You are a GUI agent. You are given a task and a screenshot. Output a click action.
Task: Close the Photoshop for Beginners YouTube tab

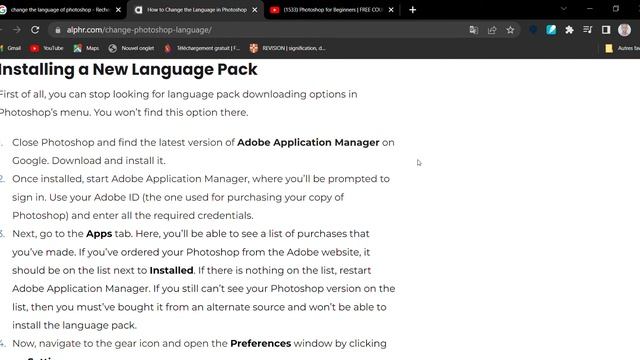[x=391, y=10]
